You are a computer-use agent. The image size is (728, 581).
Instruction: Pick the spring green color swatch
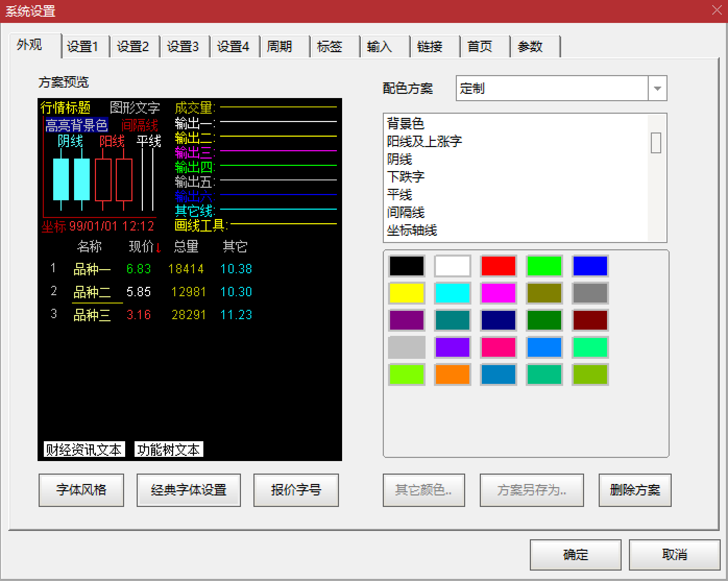590,347
